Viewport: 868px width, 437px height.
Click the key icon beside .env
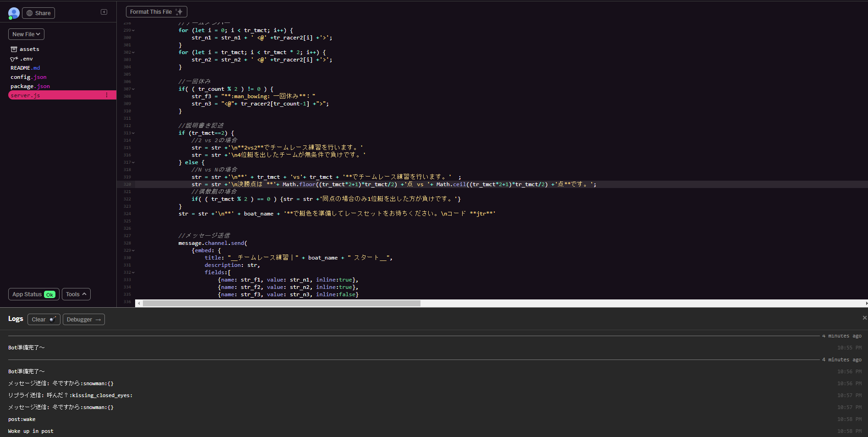(14, 59)
